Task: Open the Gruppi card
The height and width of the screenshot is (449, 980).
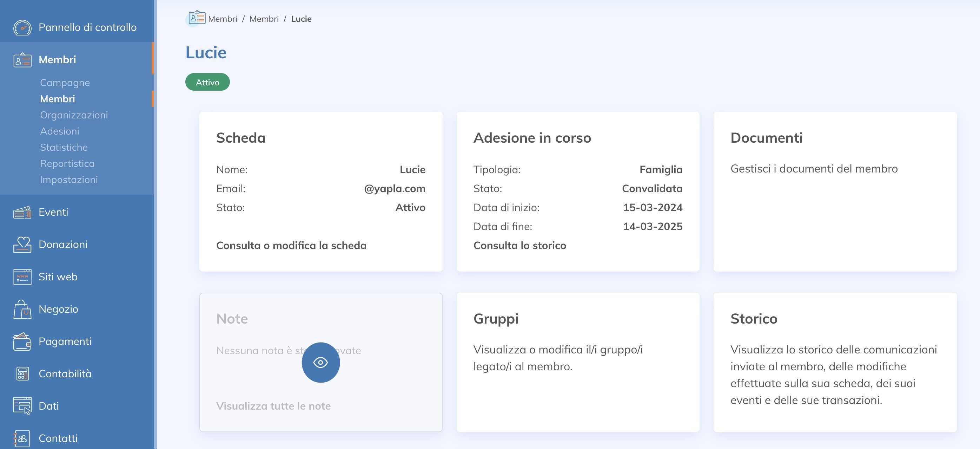Action: coord(577,362)
